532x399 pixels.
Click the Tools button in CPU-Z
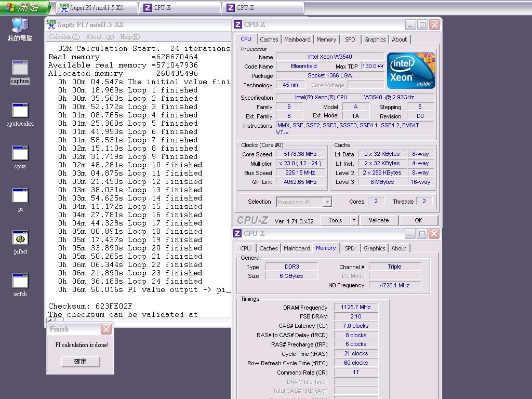(335, 220)
